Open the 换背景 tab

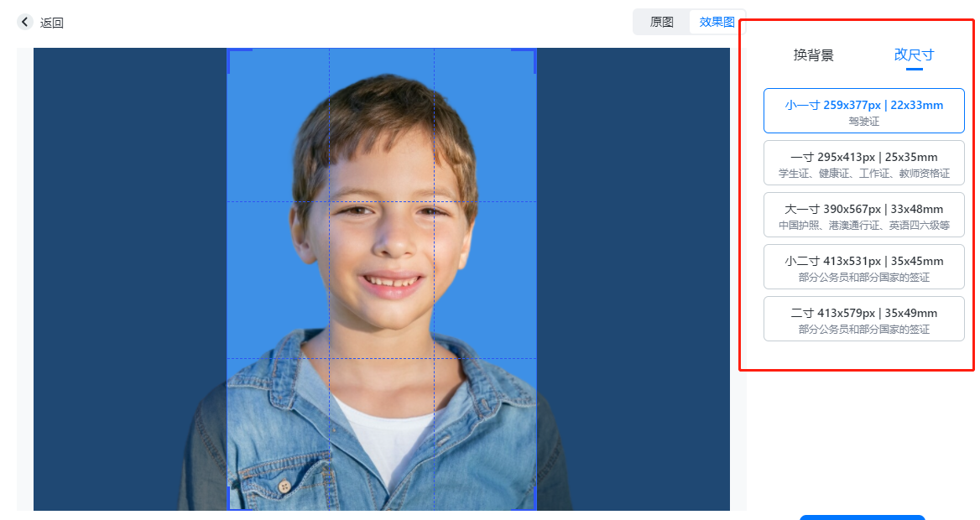[813, 55]
